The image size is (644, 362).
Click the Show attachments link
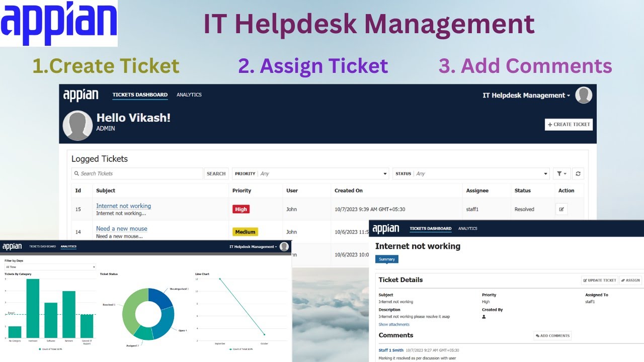pos(394,325)
